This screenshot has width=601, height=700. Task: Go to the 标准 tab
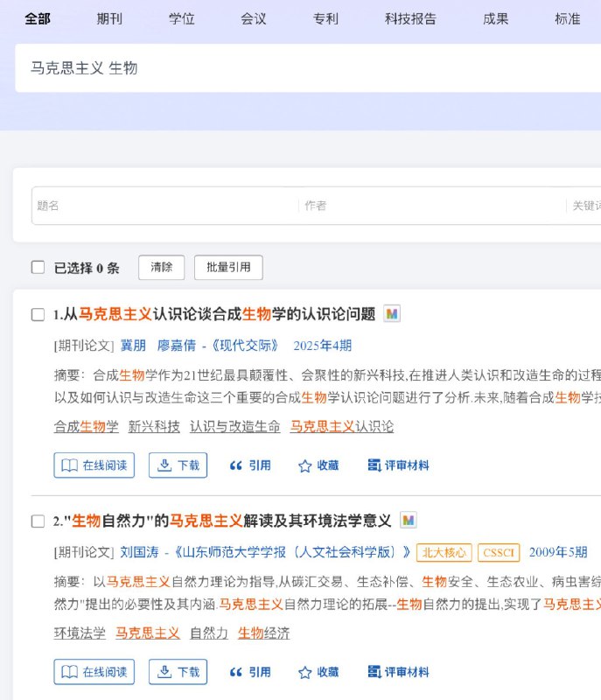pos(568,19)
